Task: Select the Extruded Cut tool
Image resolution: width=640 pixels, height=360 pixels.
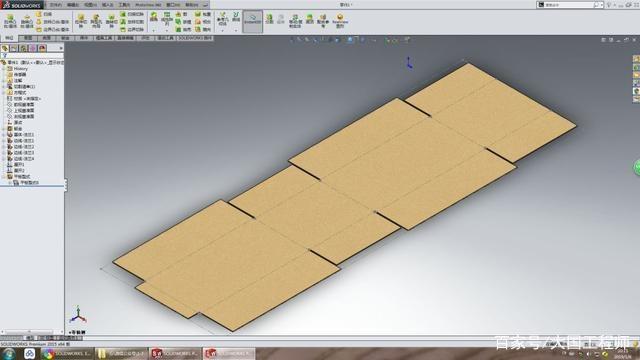Action: tap(81, 21)
